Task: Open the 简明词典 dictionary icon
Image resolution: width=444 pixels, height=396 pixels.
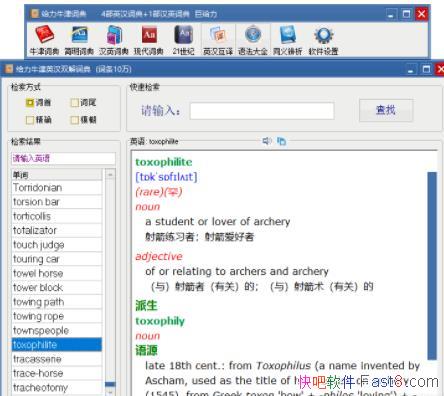Action: [x=79, y=40]
